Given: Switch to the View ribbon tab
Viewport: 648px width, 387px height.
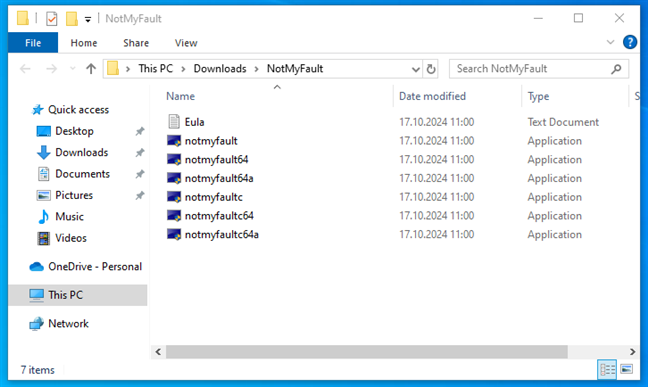Looking at the screenshot, I should pos(186,43).
